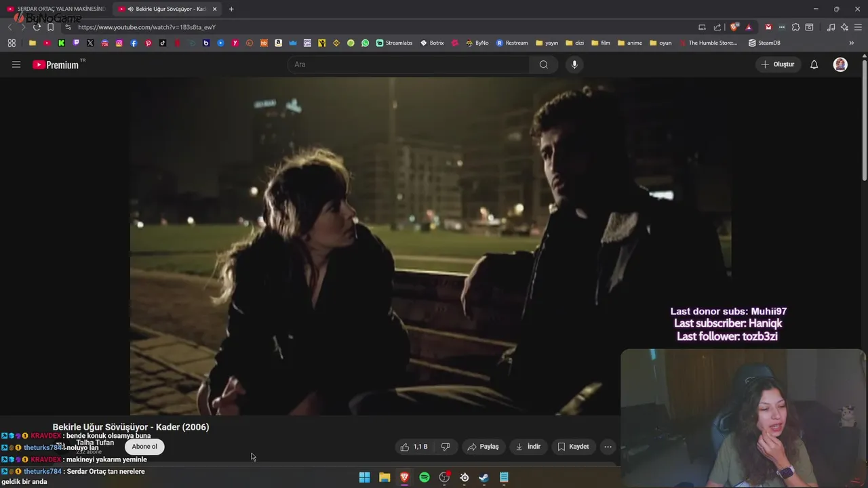Image resolution: width=868 pixels, height=488 pixels.
Task: Open the Streamlabs bookmark
Action: (394, 43)
